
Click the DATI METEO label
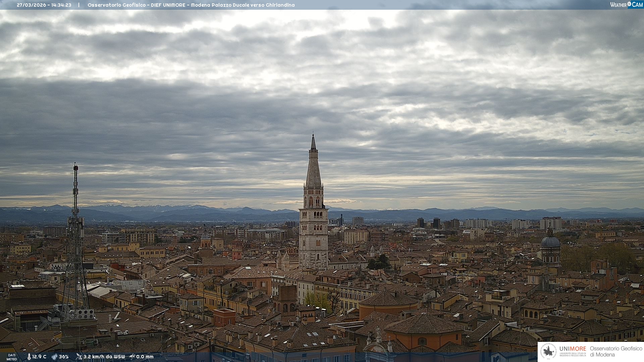click(12, 357)
